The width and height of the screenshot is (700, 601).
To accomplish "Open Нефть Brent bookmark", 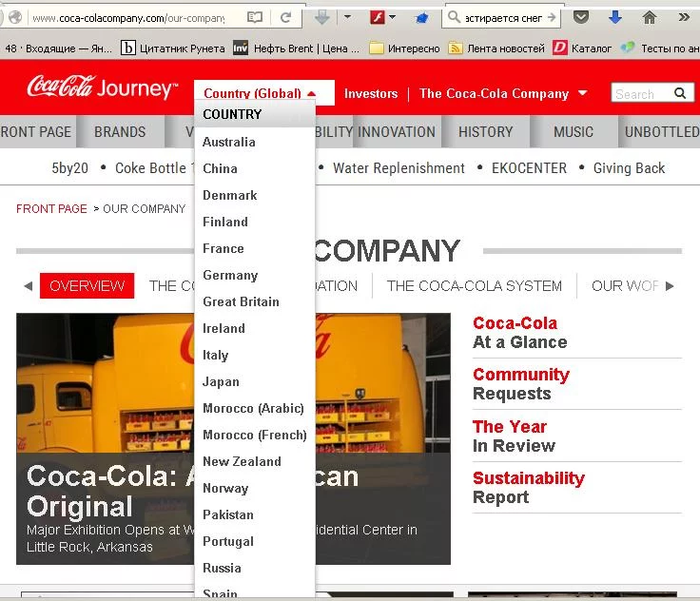I will (297, 48).
